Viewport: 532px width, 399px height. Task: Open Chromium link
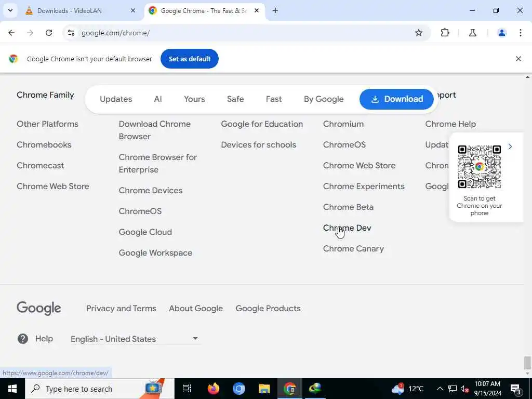[343, 124]
